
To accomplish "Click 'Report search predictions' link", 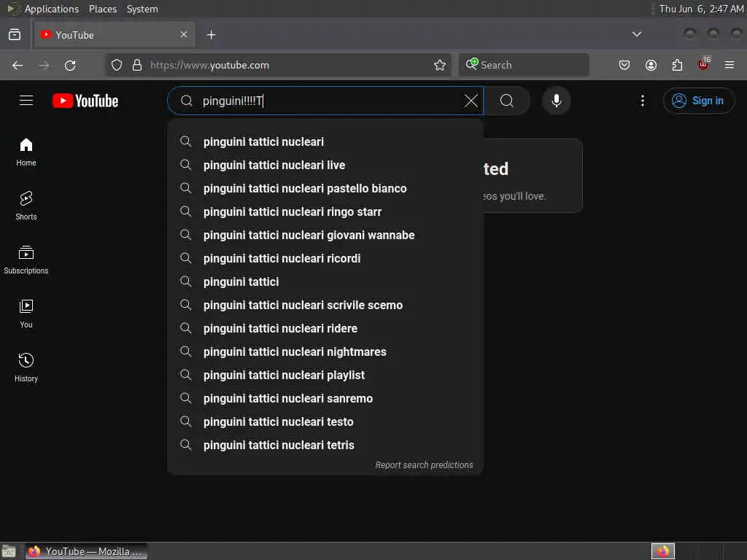I will [x=424, y=465].
